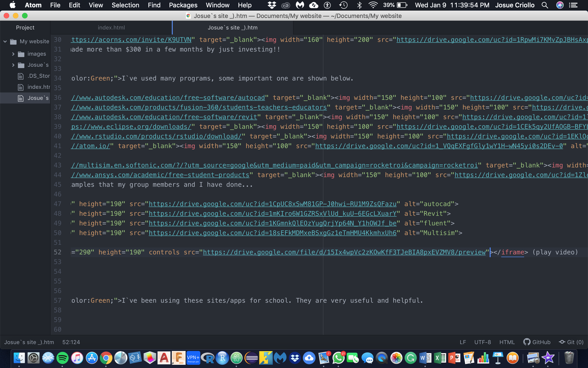
Task: Click cursor position 52:124 in status bar
Action: pyautogui.click(x=71, y=342)
